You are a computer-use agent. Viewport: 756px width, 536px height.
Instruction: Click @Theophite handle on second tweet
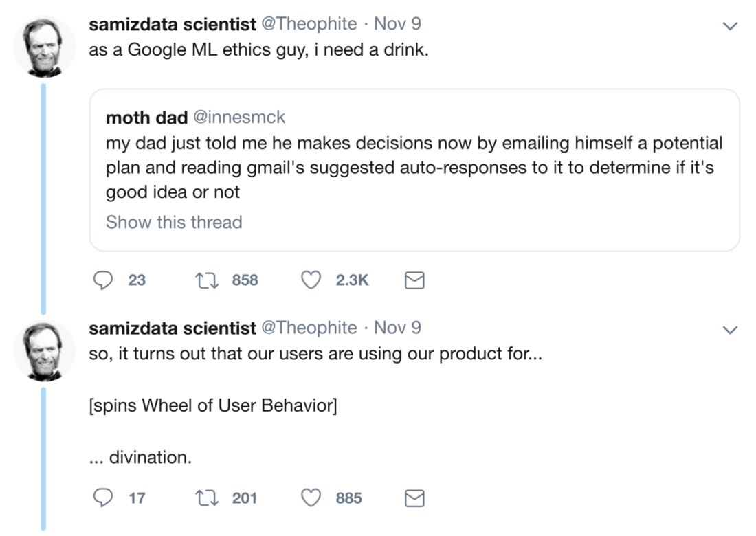(309, 328)
